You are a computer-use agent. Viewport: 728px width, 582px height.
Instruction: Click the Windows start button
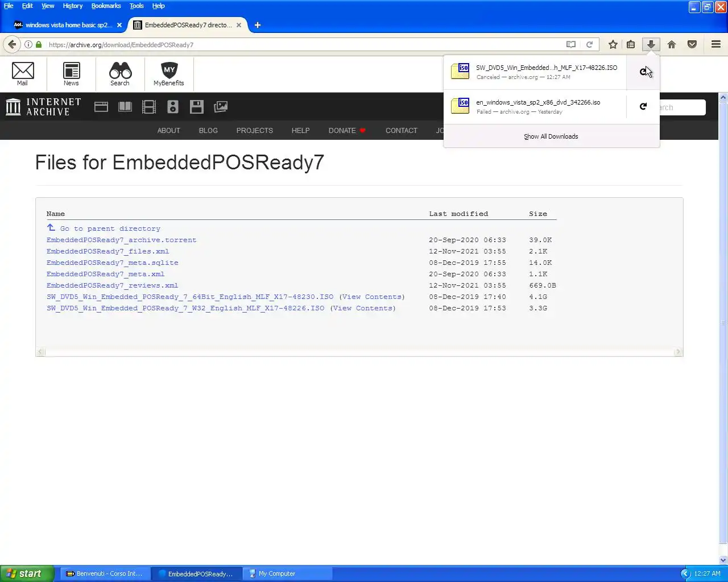27,573
